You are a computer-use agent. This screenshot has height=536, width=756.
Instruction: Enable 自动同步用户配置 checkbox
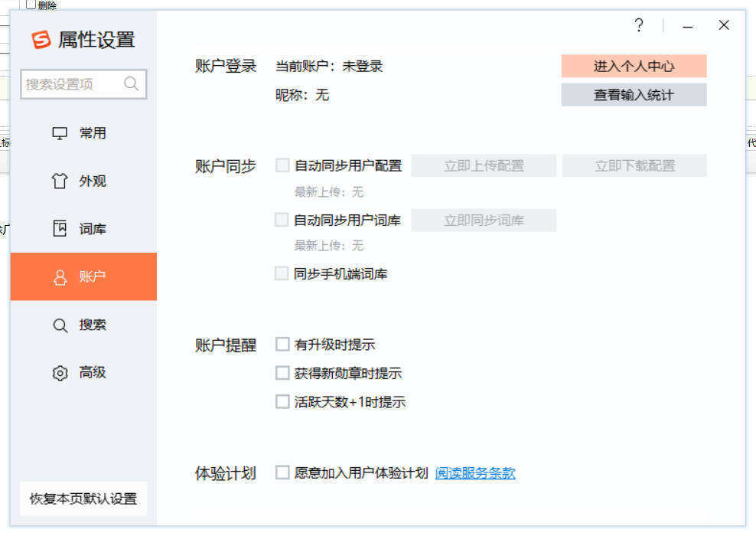pos(282,165)
